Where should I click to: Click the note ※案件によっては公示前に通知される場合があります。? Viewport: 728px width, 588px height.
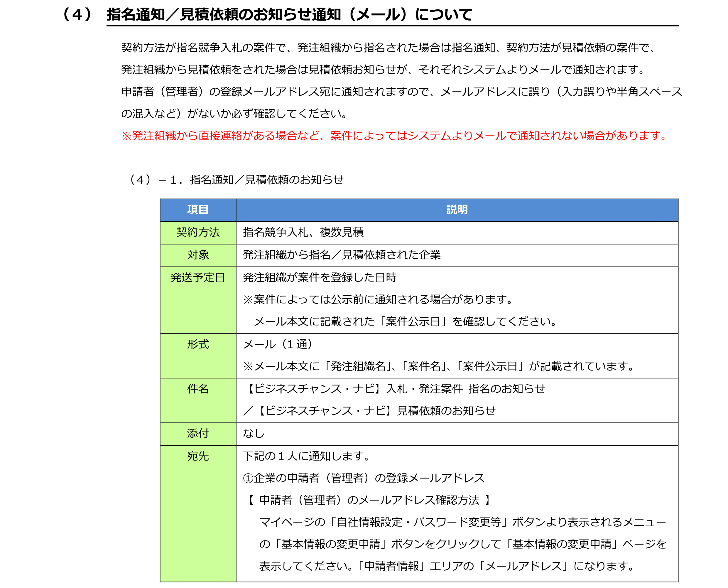click(x=379, y=300)
